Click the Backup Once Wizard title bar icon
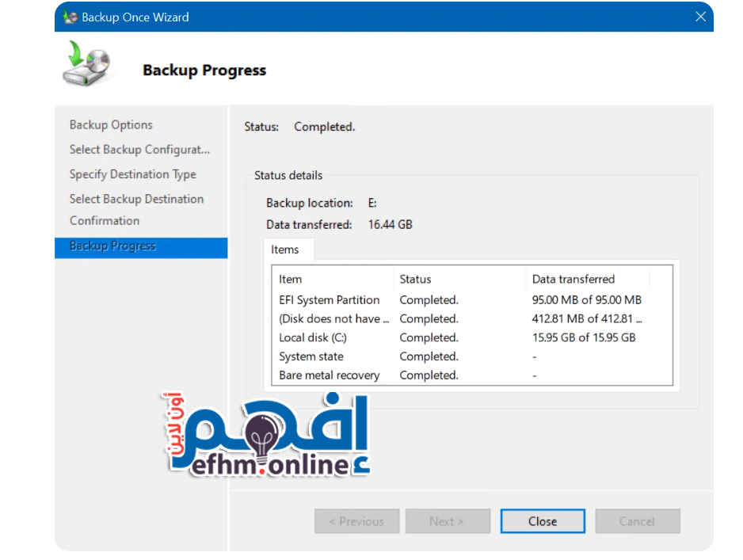 tap(70, 17)
